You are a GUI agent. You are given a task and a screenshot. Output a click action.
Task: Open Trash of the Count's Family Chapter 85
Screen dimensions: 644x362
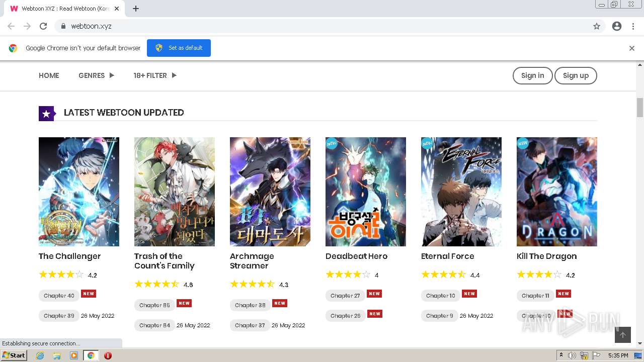154,305
